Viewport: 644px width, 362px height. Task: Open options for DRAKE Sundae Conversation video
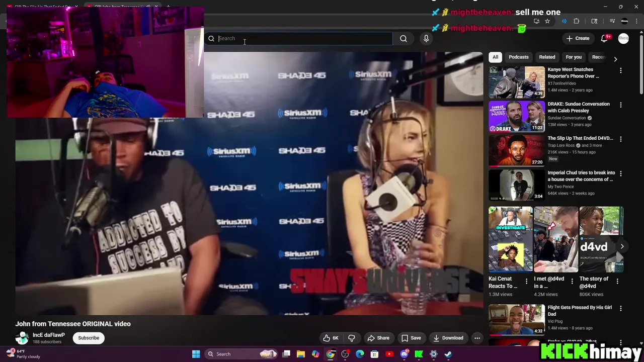(x=620, y=105)
